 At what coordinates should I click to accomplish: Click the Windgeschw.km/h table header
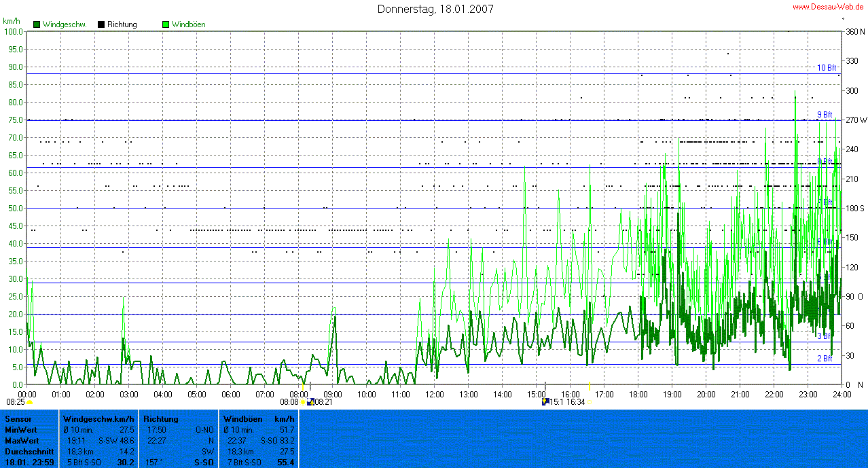(x=98, y=419)
